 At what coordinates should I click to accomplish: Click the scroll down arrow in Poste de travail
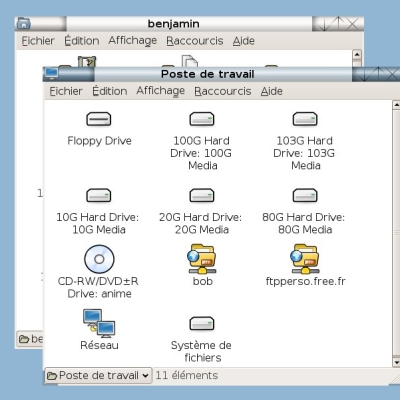[x=396, y=362]
